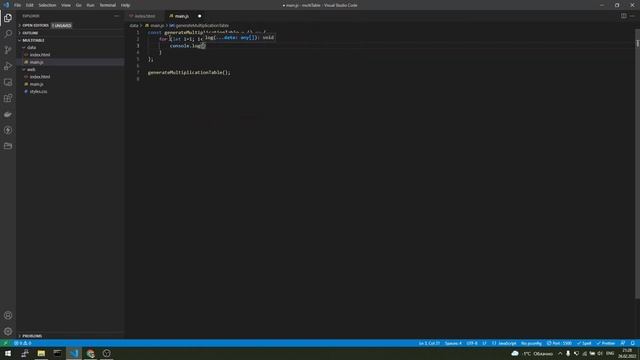This screenshot has width=640, height=360.
Task: Open the Run and Debug view
Action: [8, 66]
